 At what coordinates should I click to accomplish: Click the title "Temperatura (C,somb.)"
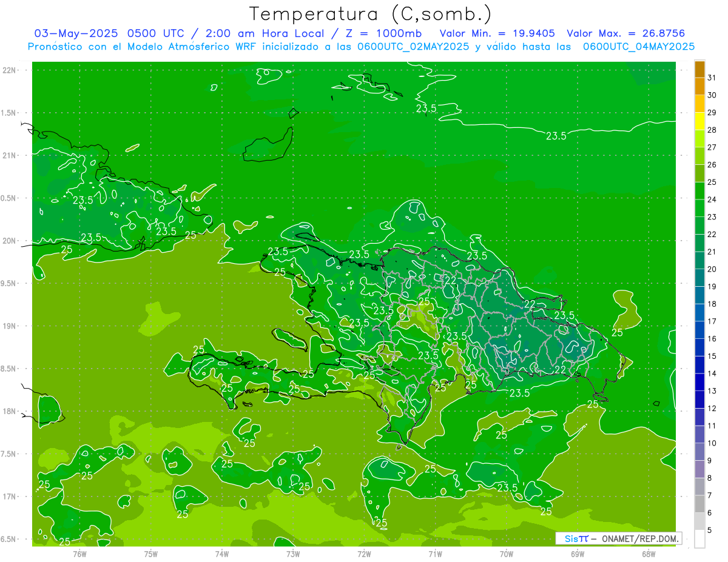coord(370,14)
